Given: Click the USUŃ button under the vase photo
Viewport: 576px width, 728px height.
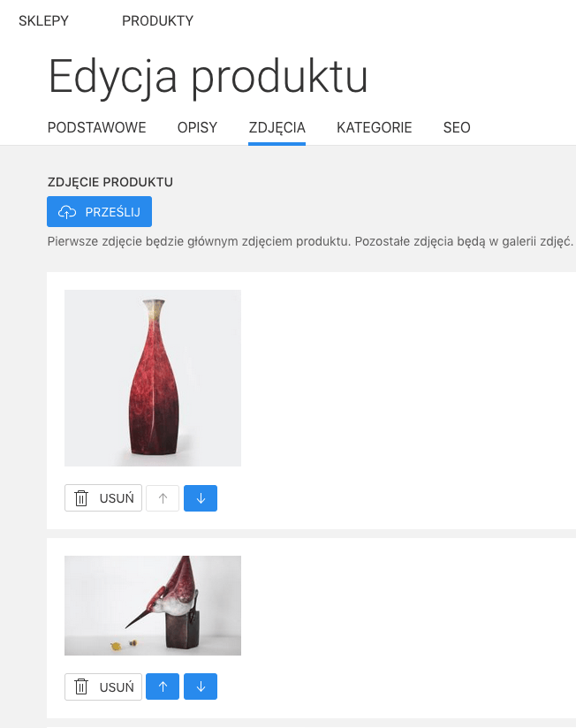Looking at the screenshot, I should click(102, 497).
